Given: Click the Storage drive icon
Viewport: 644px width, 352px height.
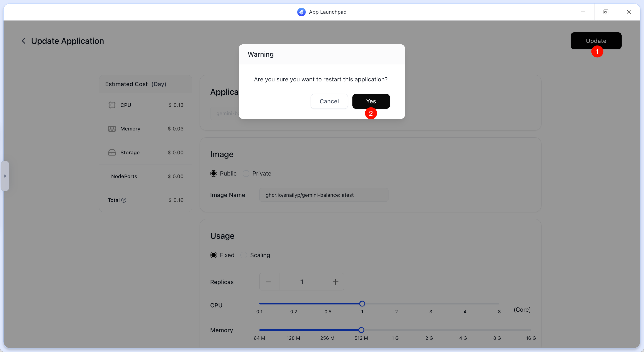Looking at the screenshot, I should 112,152.
